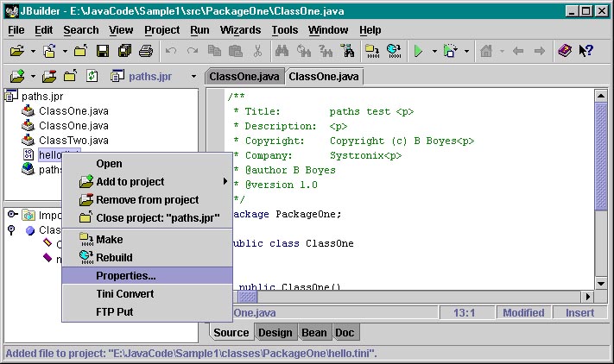Click the Save file floppy disk icon
The height and width of the screenshot is (364, 614).
point(103,52)
